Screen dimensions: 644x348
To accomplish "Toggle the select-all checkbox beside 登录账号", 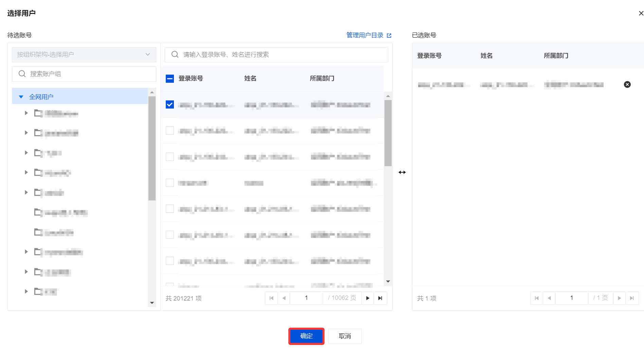I will [170, 79].
